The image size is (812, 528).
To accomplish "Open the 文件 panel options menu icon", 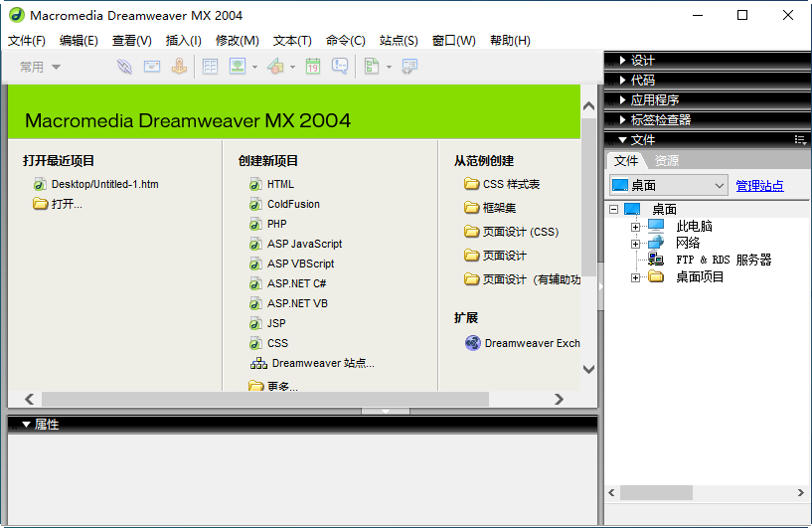I will (x=799, y=139).
